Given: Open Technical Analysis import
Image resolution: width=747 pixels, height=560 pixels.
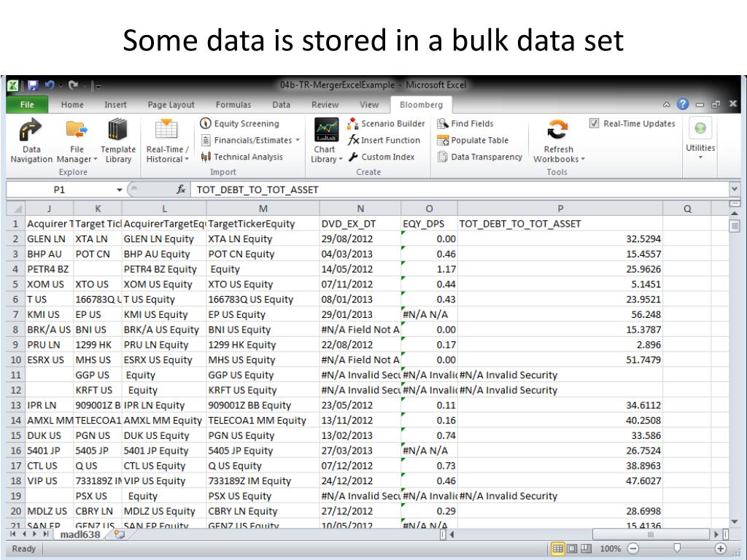Looking at the screenshot, I should tap(242, 157).
